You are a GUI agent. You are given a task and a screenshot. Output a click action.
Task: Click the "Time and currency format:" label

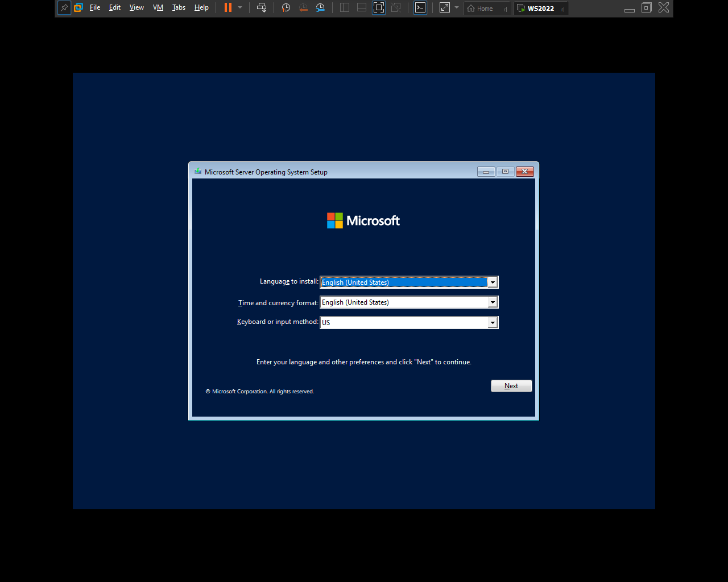[278, 303]
